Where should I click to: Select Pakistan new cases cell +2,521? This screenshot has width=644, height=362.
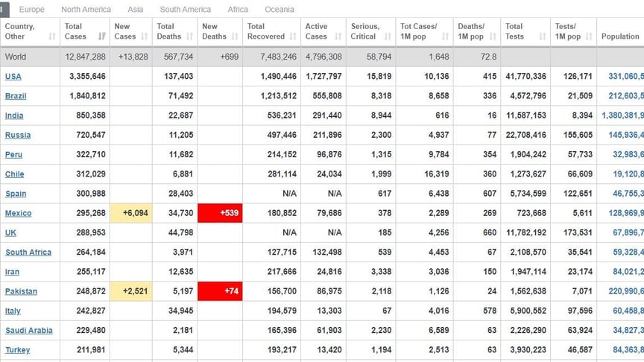click(131, 291)
